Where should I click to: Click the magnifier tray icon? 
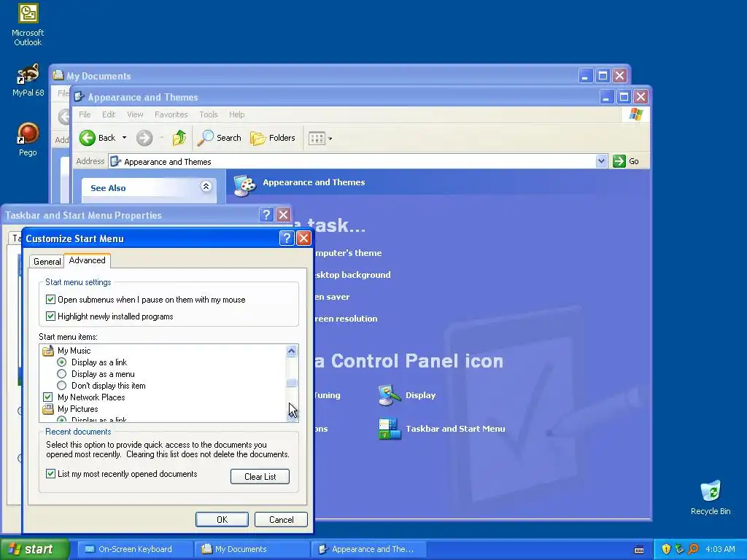(x=693, y=549)
